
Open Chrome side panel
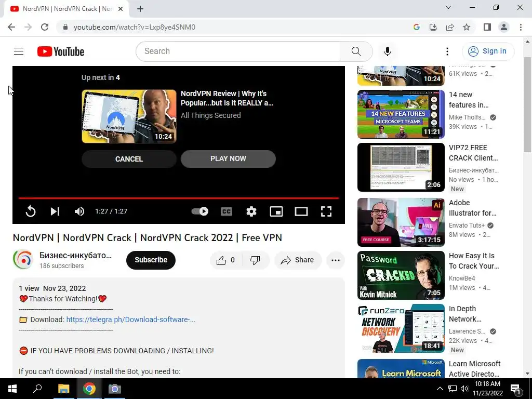click(487, 27)
